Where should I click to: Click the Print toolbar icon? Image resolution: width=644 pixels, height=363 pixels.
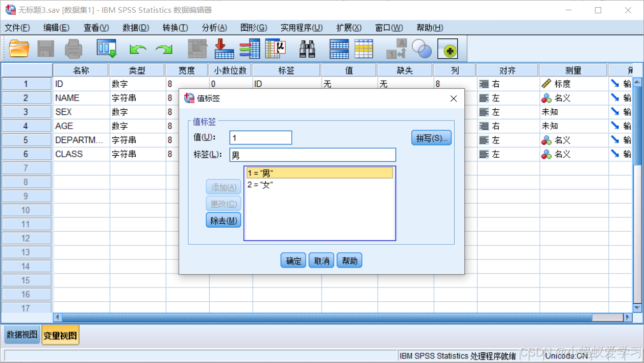[73, 49]
